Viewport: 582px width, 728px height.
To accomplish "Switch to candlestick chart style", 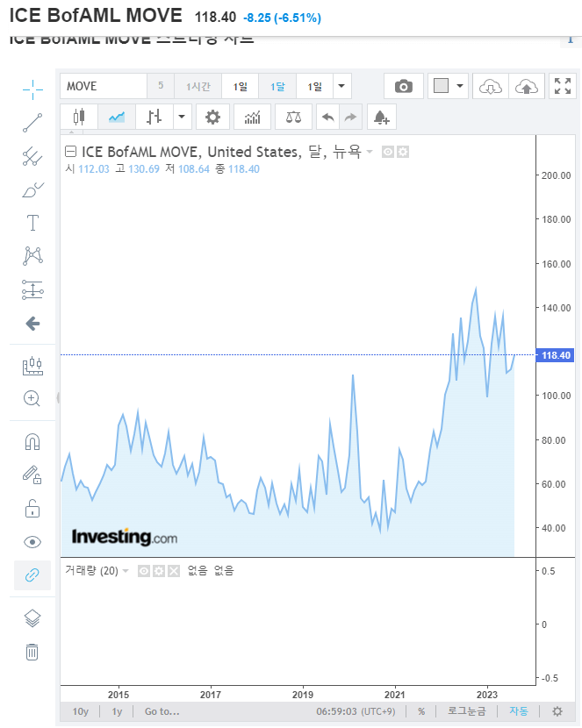I will (x=79, y=117).
